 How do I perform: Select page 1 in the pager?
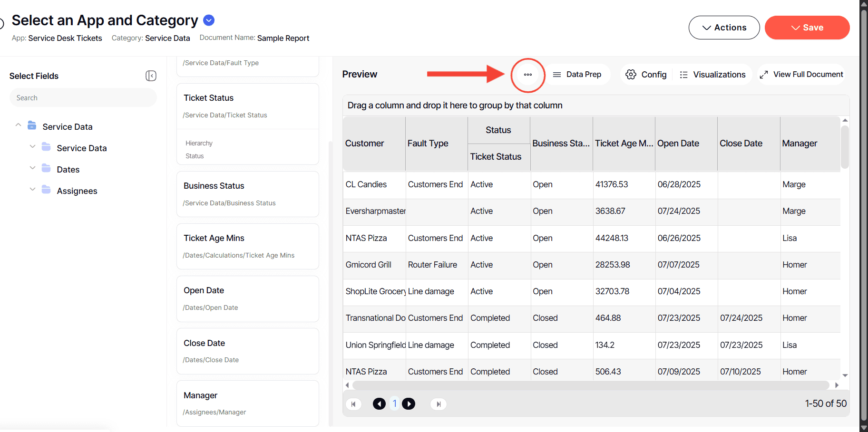394,404
